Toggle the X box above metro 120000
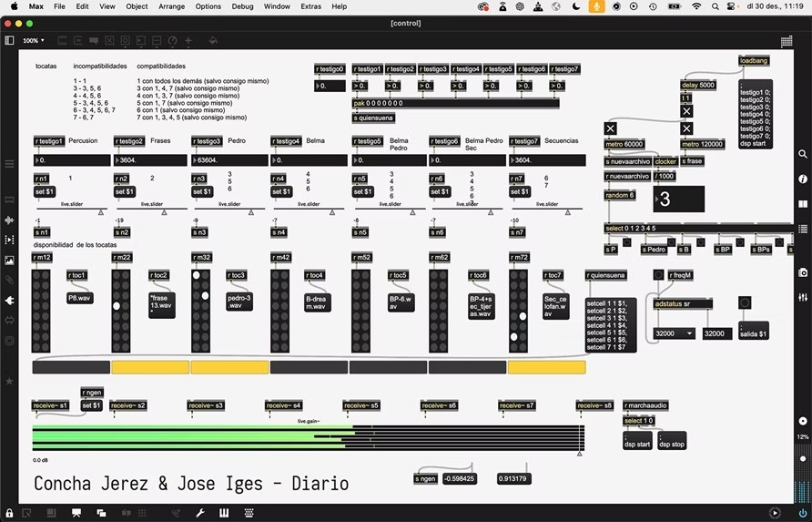This screenshot has height=522, width=812. click(x=686, y=128)
